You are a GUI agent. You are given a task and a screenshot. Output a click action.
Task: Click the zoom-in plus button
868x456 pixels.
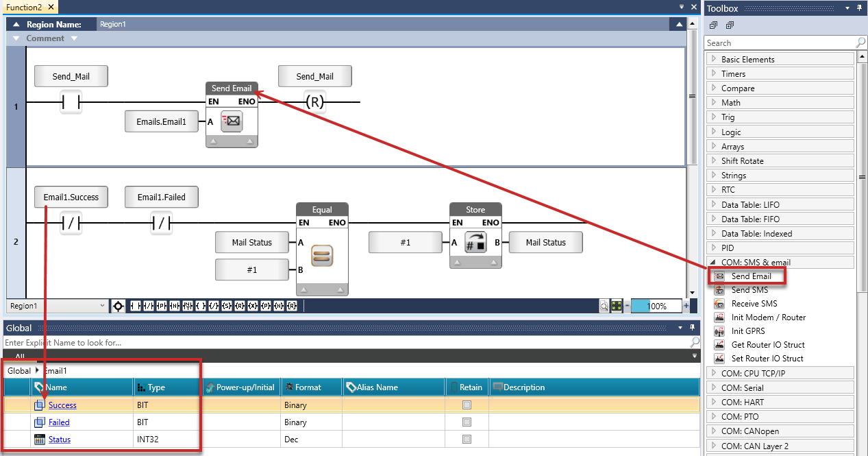[686, 307]
